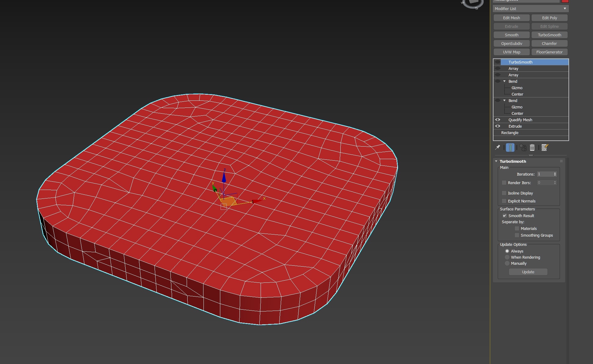The image size is (593, 364).
Task: Check Separate by Smoothing Groups
Action: point(517,235)
